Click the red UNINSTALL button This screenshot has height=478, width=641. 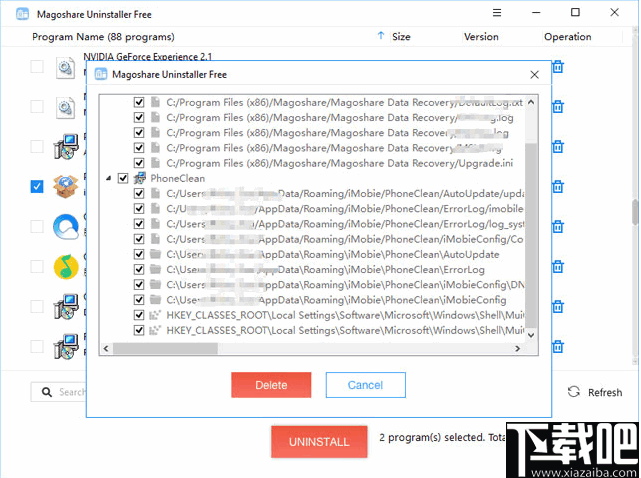(319, 442)
